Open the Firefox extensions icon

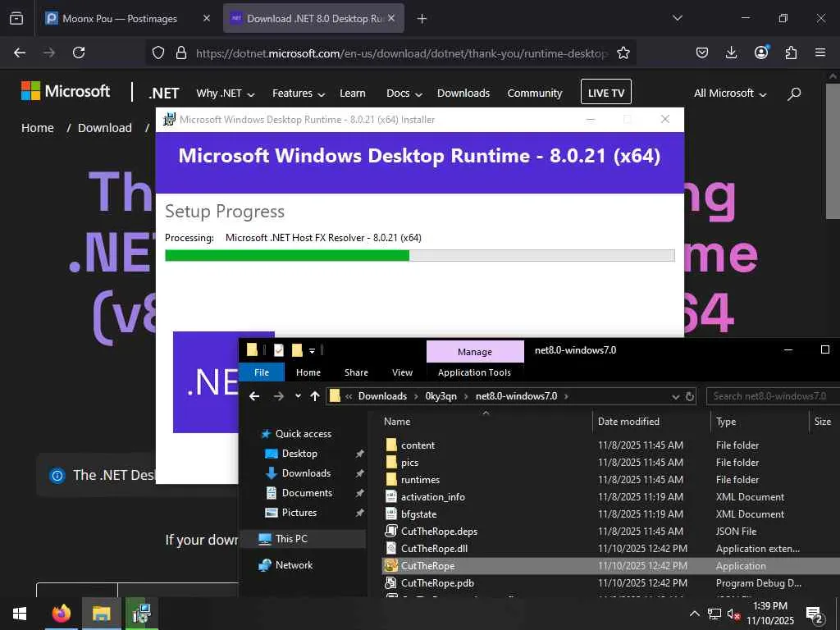click(x=791, y=52)
